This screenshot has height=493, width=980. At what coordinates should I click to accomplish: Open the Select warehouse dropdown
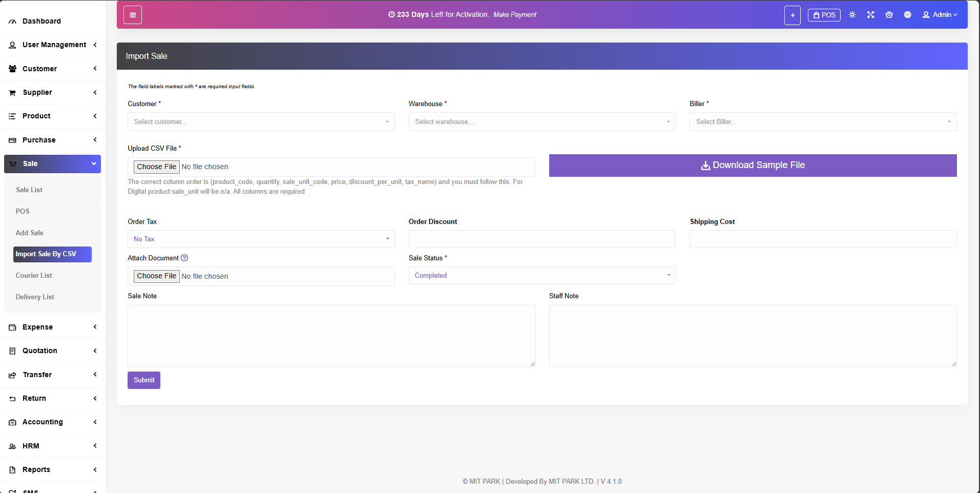(541, 122)
